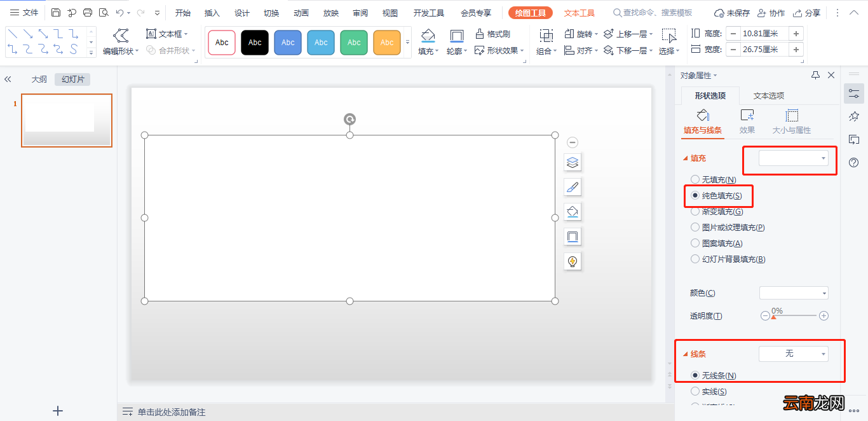Click the lightbulb suggestion floating icon
The height and width of the screenshot is (421, 868).
pos(573,261)
